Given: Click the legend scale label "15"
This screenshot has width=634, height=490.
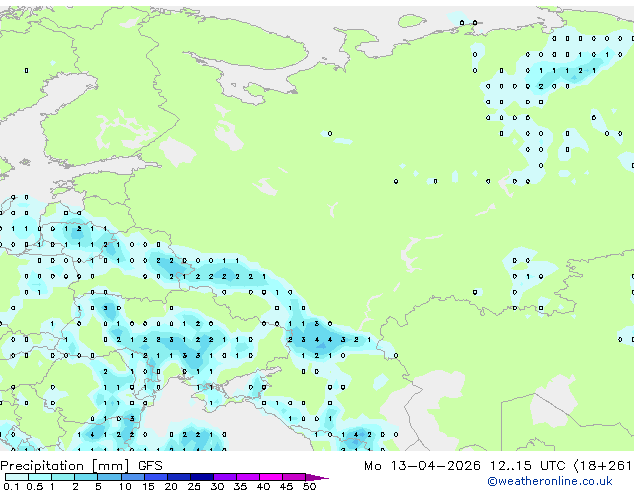Looking at the screenshot, I should point(148,486).
